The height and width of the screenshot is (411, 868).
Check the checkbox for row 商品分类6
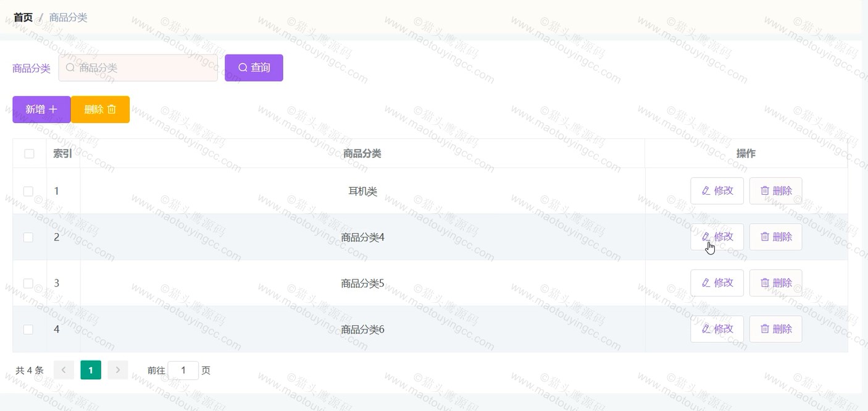pos(28,329)
